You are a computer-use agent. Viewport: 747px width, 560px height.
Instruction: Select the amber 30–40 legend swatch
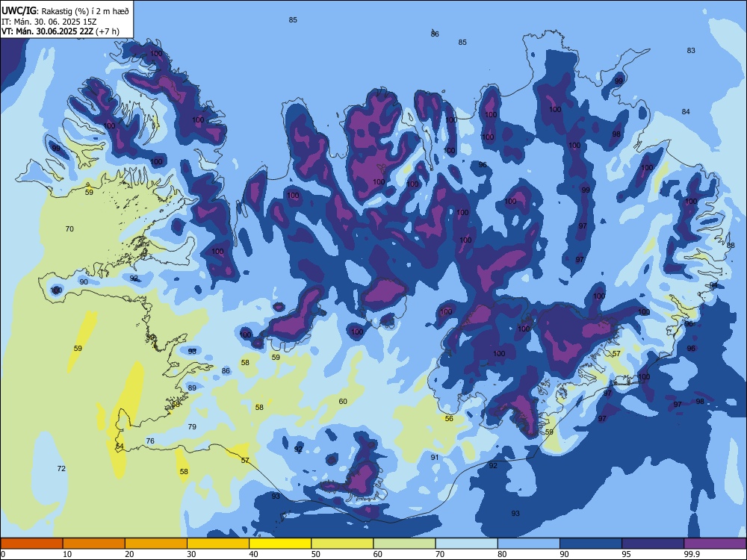click(x=218, y=544)
